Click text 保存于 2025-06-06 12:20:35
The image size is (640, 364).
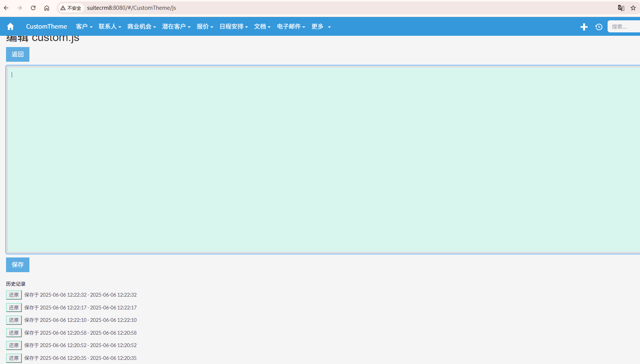pyautogui.click(x=55, y=358)
